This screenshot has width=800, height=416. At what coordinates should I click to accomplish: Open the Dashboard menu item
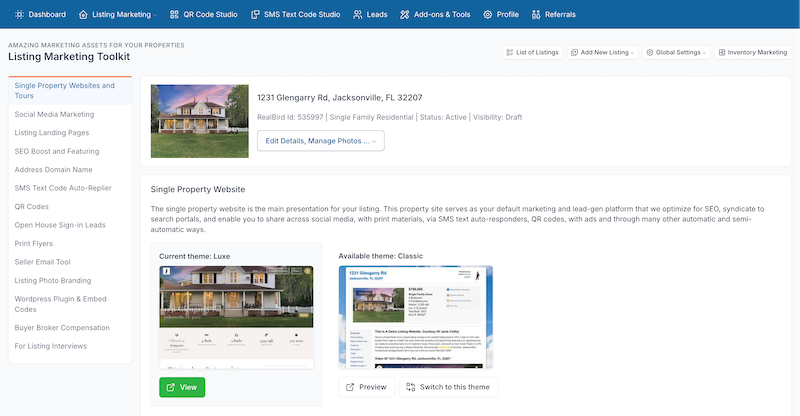(40, 14)
